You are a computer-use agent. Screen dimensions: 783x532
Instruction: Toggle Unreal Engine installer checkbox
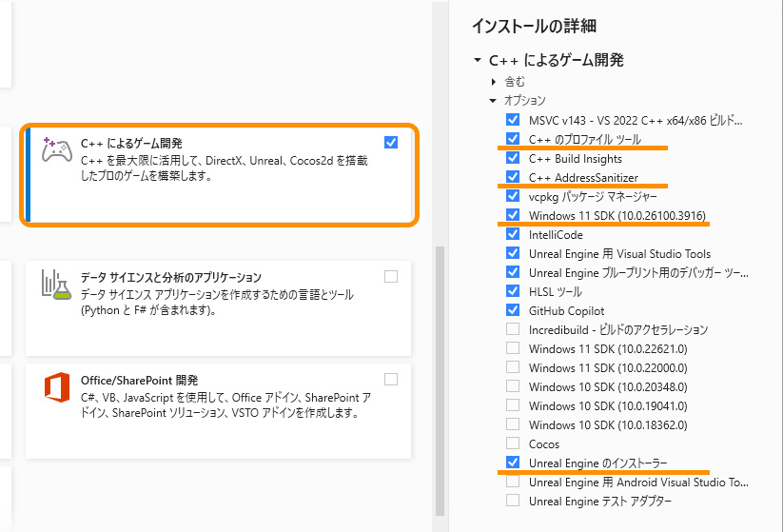513,462
